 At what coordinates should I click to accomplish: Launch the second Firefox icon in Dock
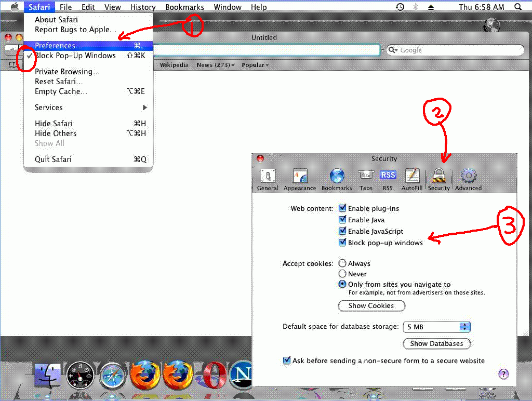(178, 375)
